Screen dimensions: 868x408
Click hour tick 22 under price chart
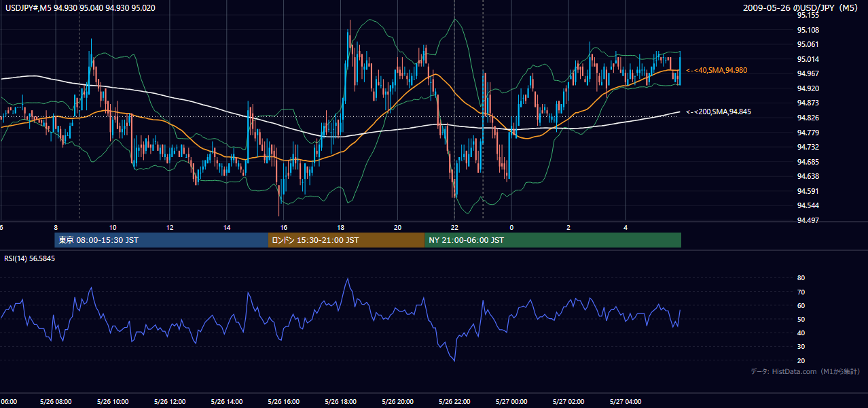(455, 228)
